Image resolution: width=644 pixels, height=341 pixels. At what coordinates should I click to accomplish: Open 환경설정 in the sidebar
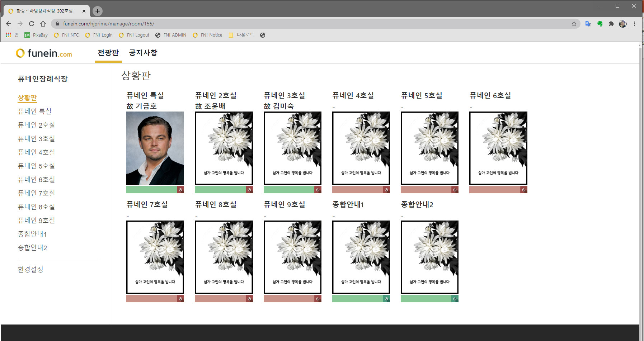[30, 269]
